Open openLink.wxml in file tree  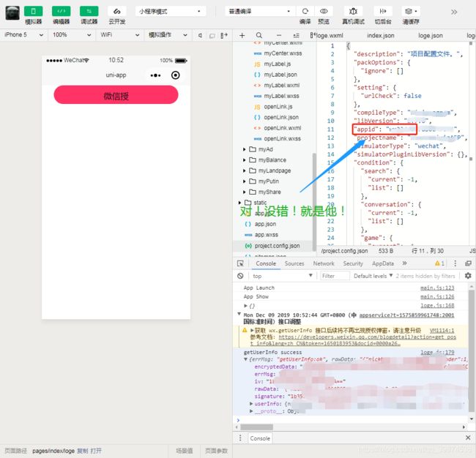(283, 128)
